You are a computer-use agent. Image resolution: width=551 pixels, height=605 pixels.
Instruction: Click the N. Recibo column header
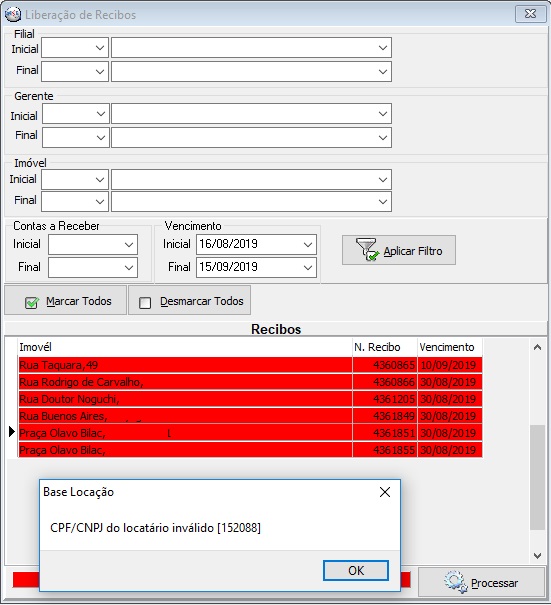click(x=385, y=347)
